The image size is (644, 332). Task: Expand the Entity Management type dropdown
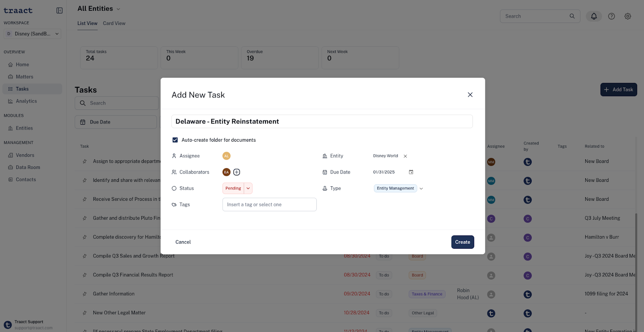click(x=421, y=188)
